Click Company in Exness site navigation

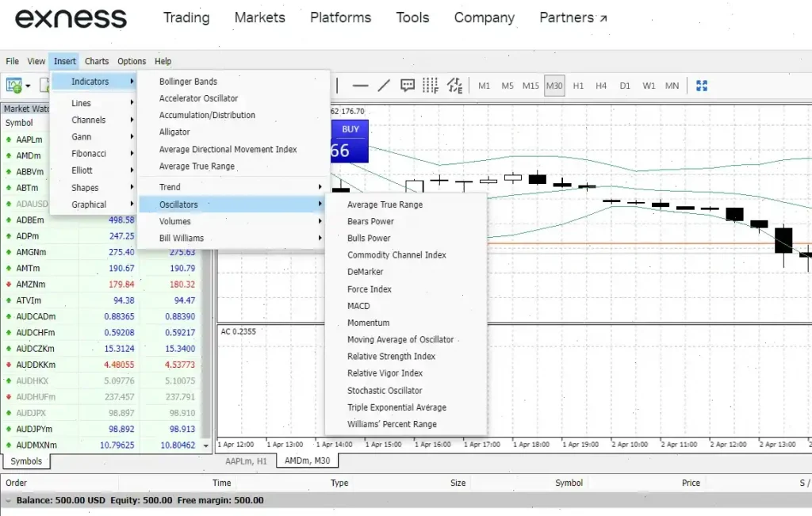coord(485,17)
